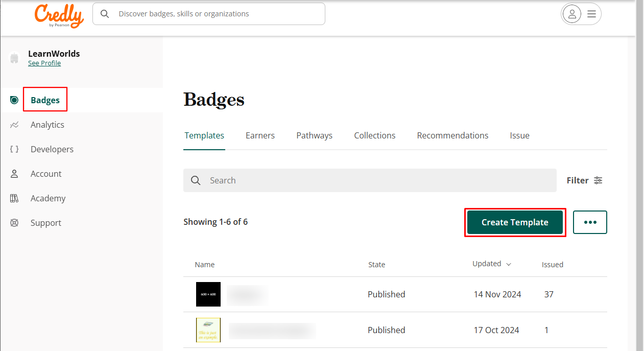Open Support in the sidebar

(x=46, y=223)
